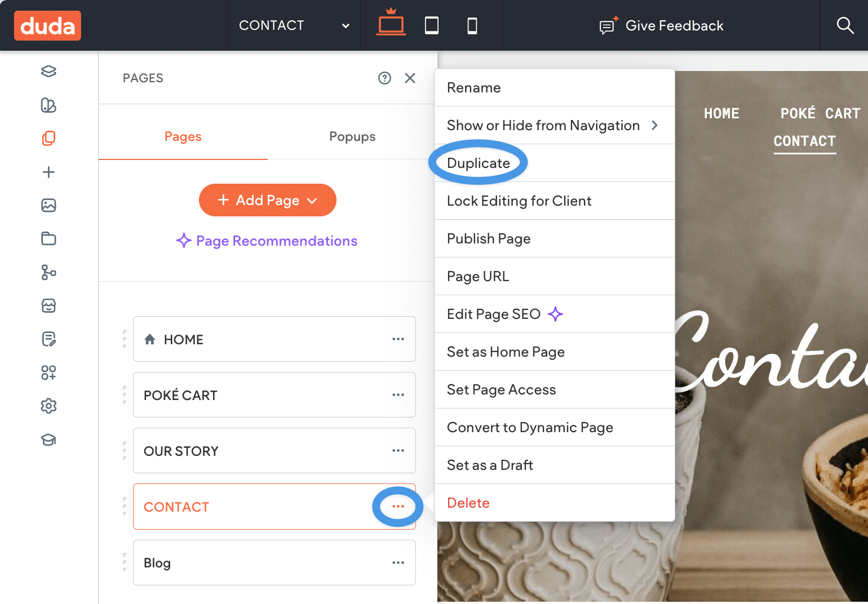Choose Duplicate from the context menu

[479, 163]
